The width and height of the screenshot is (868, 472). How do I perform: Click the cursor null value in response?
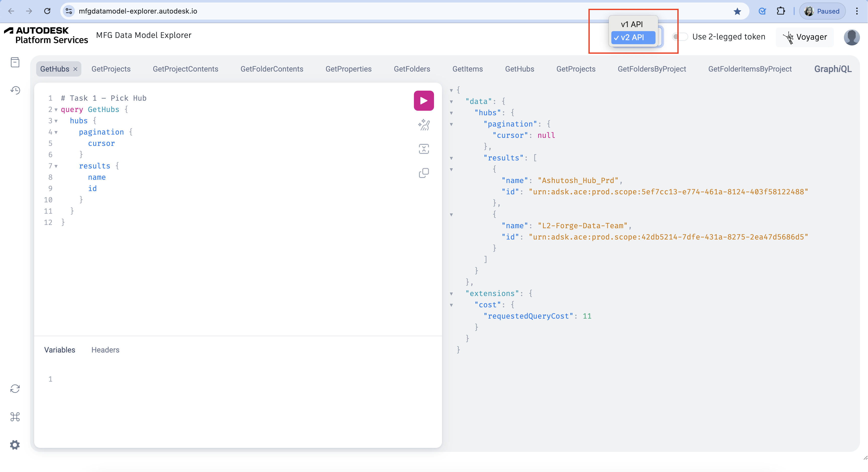pos(546,135)
